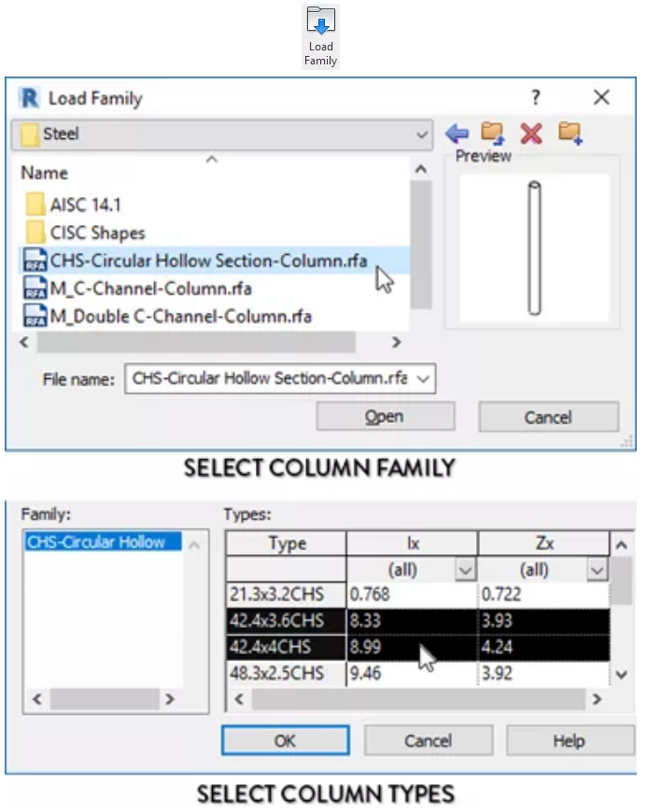Viewport: 647px width, 812px height.
Task: Click file list left scroll arrow
Action: click(24, 343)
